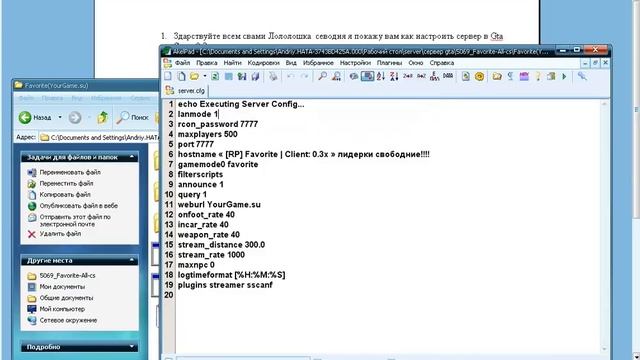Click the second blank-page icon in AkelPad toolbar
This screenshot has width=640, height=360.
[181, 76]
